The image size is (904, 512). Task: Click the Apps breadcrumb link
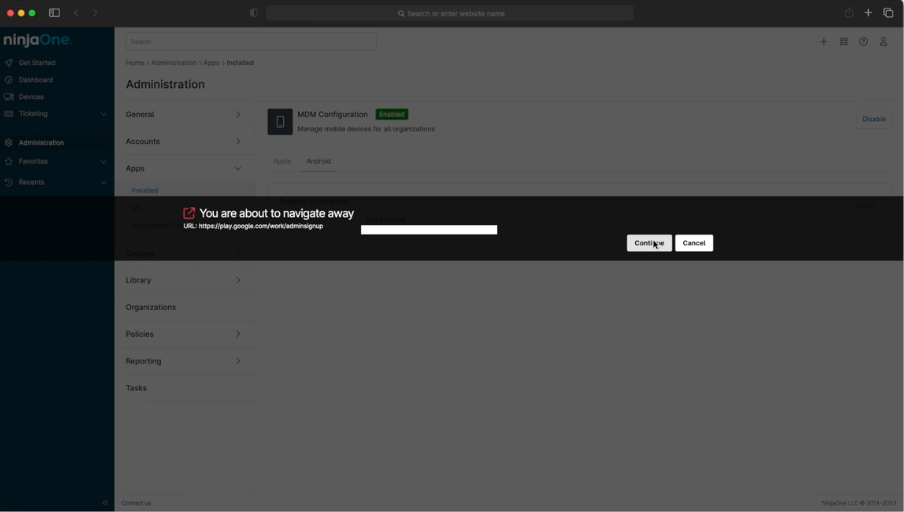(211, 63)
